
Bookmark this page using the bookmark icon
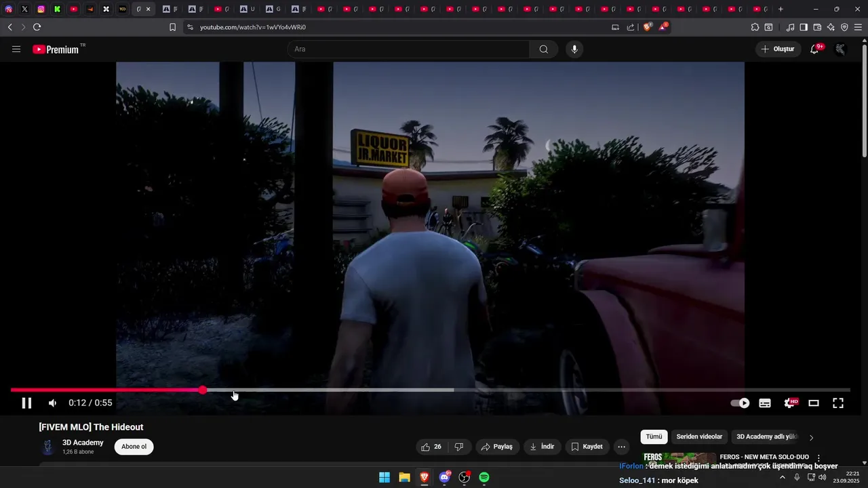(172, 27)
